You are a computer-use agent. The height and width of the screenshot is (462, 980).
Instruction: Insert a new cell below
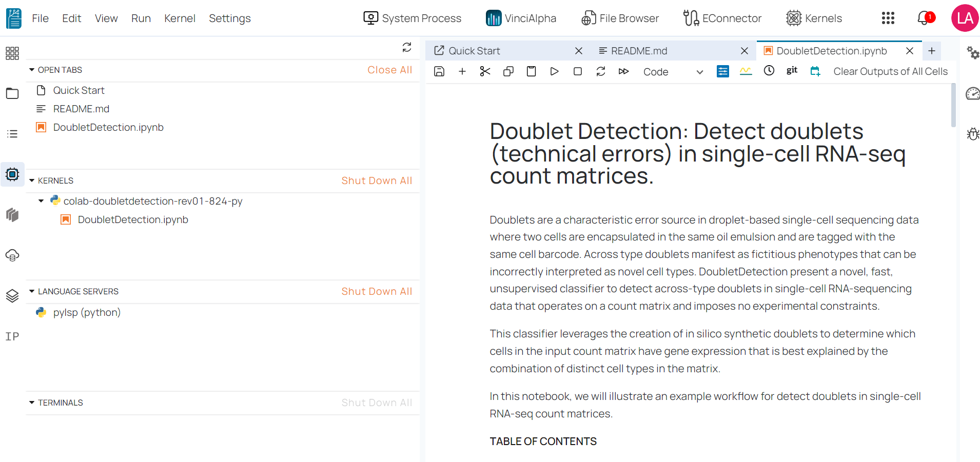click(x=462, y=71)
